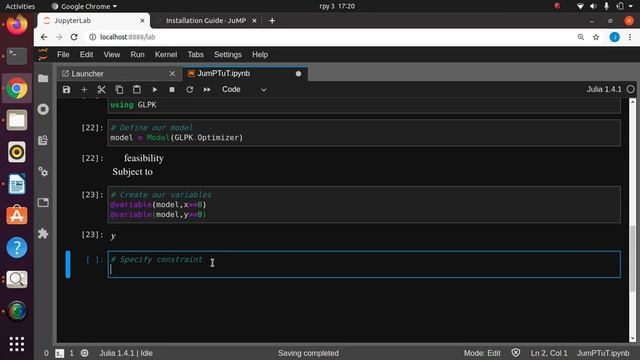
Task: Open the Tabs menu
Action: [x=195, y=55]
